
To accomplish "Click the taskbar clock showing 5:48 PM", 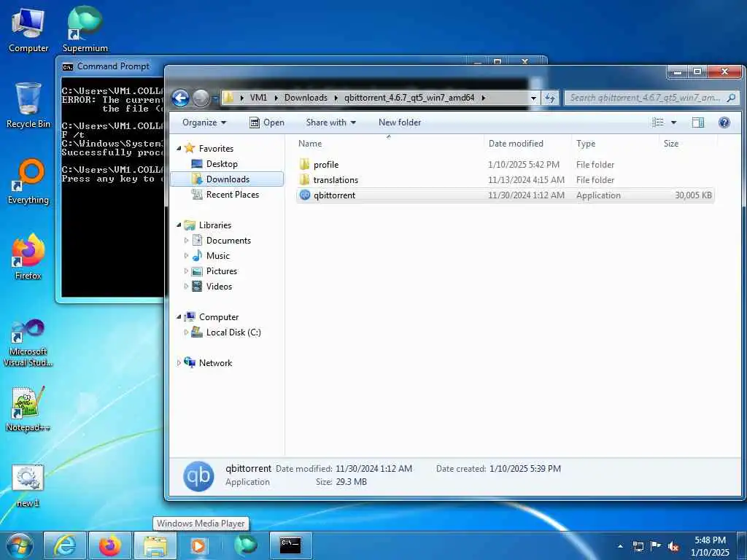I will (x=710, y=546).
